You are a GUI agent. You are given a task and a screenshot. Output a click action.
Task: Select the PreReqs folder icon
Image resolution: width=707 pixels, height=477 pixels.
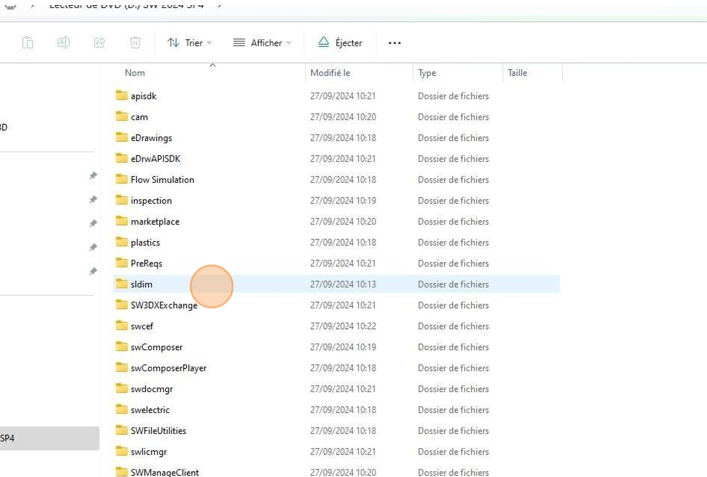121,263
